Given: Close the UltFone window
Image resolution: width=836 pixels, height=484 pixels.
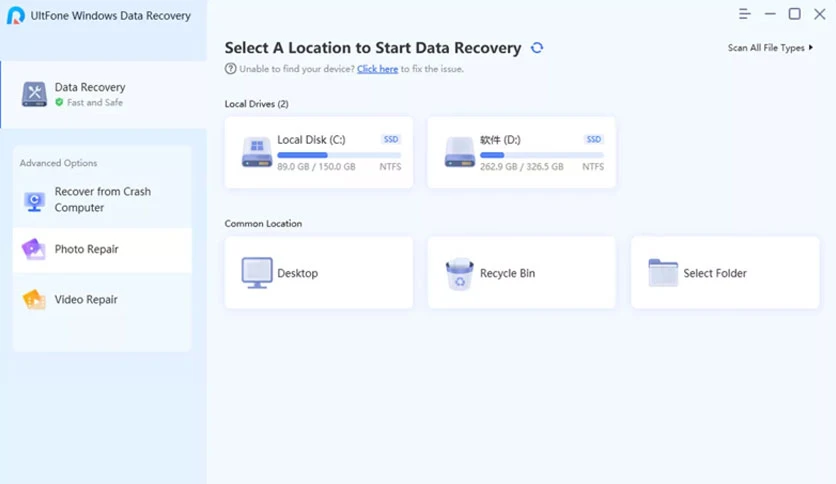Looking at the screenshot, I should coord(819,14).
